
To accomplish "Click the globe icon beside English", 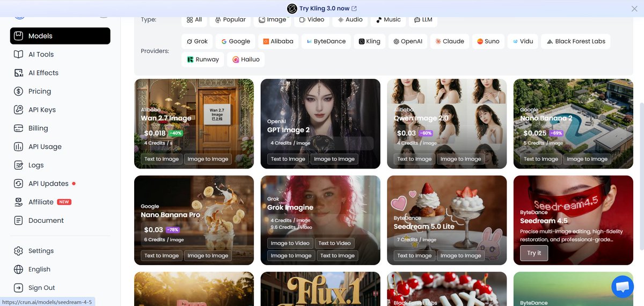I will tap(19, 269).
